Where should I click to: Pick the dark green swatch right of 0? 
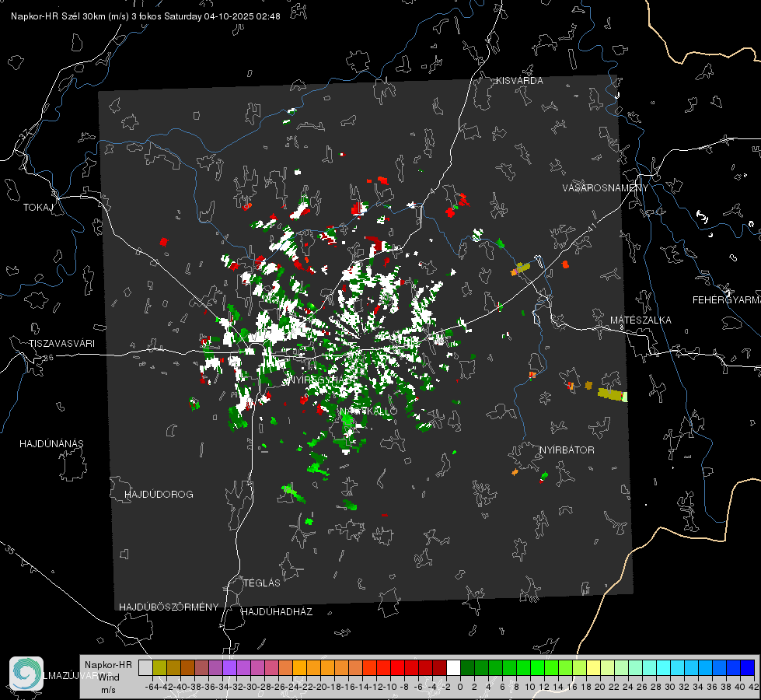(x=467, y=667)
